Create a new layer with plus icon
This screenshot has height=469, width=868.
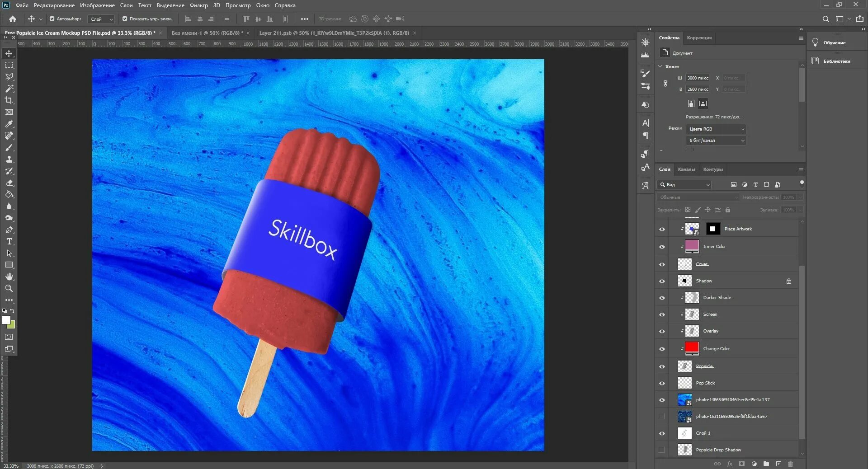[778, 464]
